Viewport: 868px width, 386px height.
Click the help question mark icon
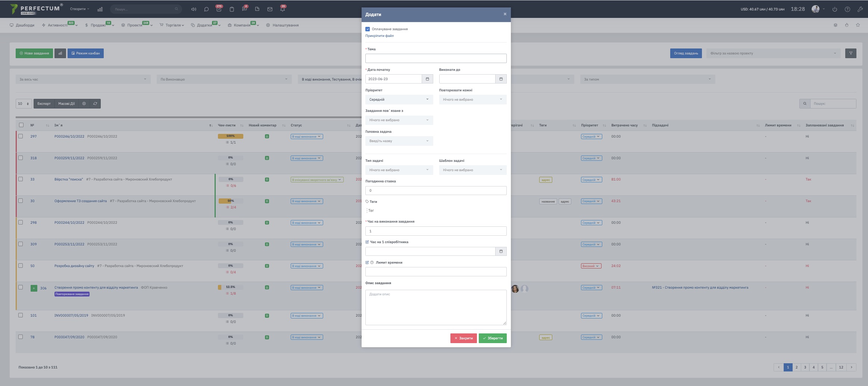point(847,9)
